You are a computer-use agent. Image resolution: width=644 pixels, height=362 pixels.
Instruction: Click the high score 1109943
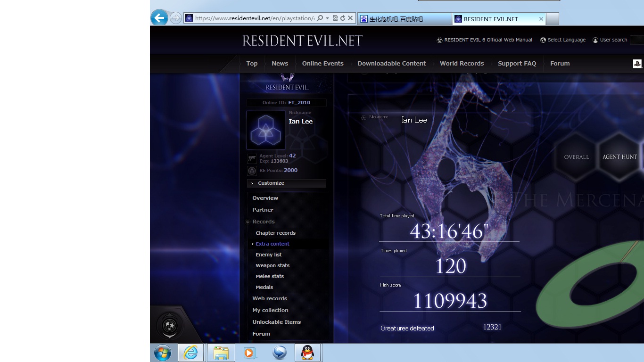pos(450,301)
